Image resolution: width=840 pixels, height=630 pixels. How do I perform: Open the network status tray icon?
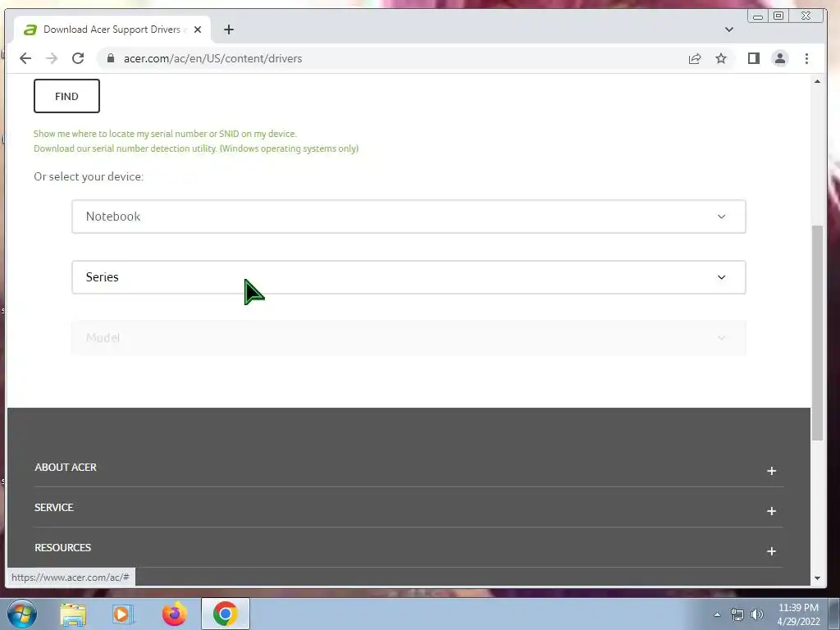737,614
